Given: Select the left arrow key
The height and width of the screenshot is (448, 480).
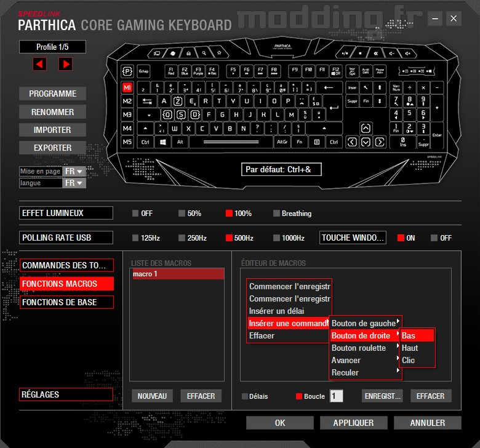Looking at the screenshot, I should [352, 142].
